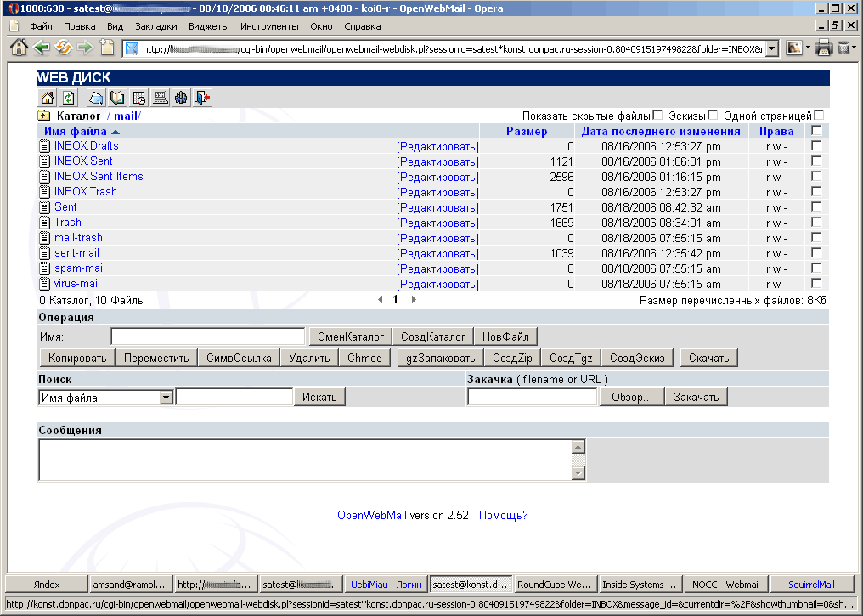
Task: Click the Искать search button
Action: click(319, 397)
